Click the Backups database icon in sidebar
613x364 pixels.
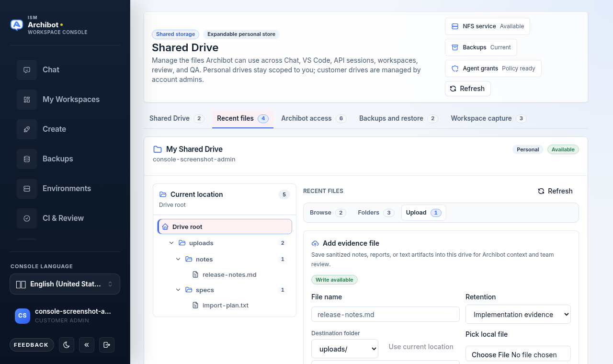(x=27, y=159)
